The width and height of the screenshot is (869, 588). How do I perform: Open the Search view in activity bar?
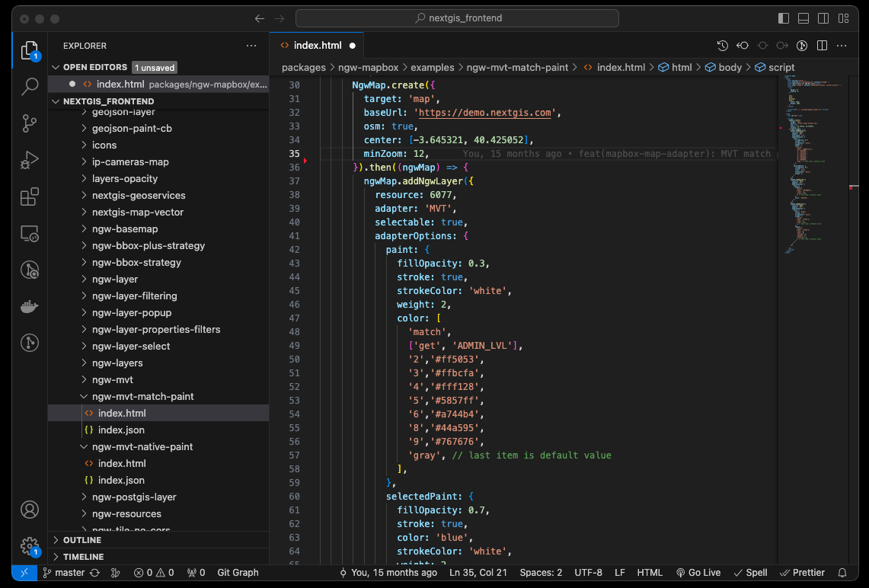30,87
